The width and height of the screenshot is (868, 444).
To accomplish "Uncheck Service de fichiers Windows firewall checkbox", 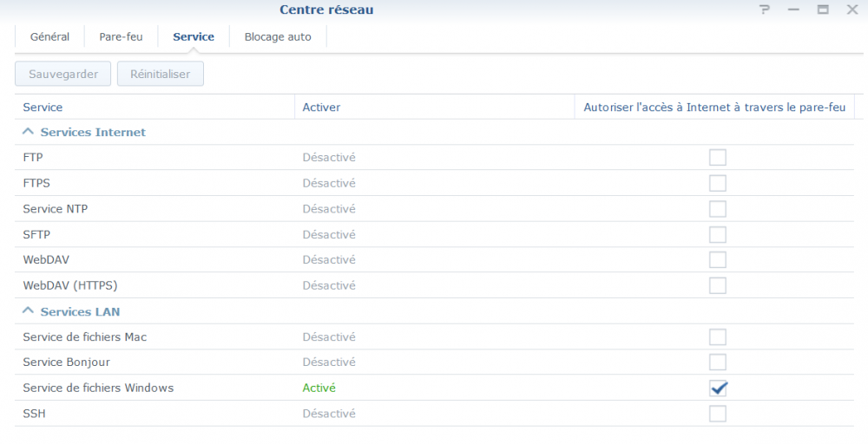I will pos(718,388).
